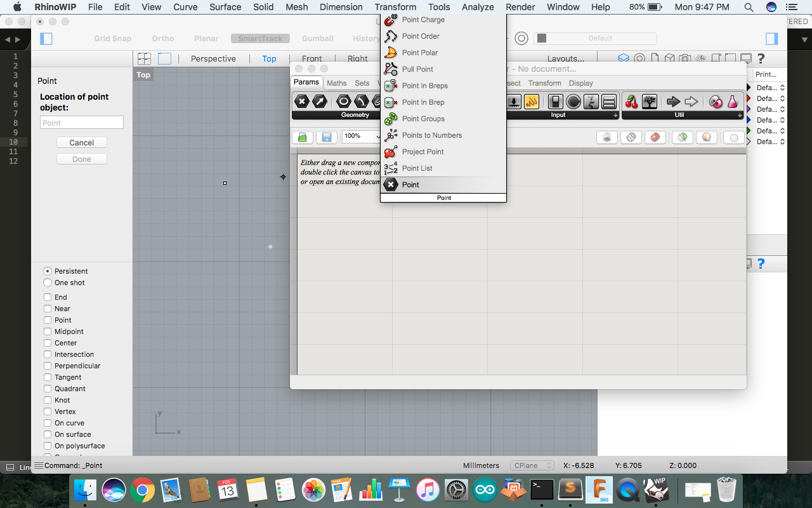Click the command history icon beside Command: _Point
Viewport: 812px width, 508px height.
point(39,465)
